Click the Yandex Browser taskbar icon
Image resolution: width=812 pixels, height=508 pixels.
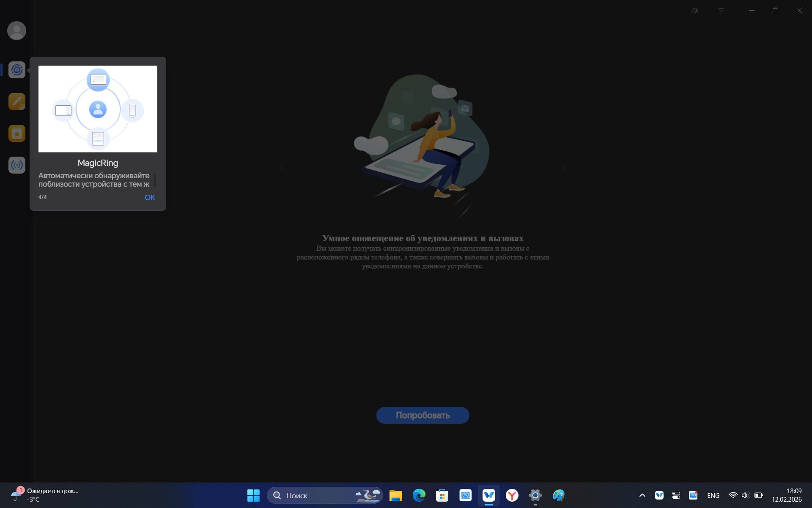pos(512,495)
